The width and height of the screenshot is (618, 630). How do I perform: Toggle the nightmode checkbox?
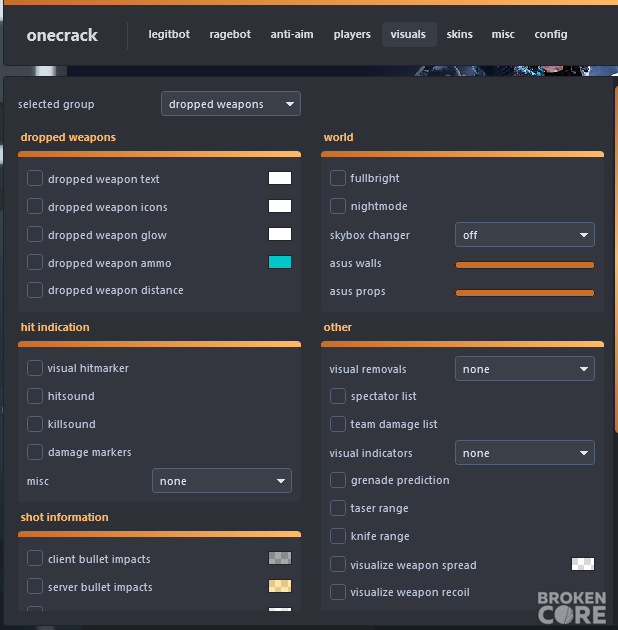338,206
